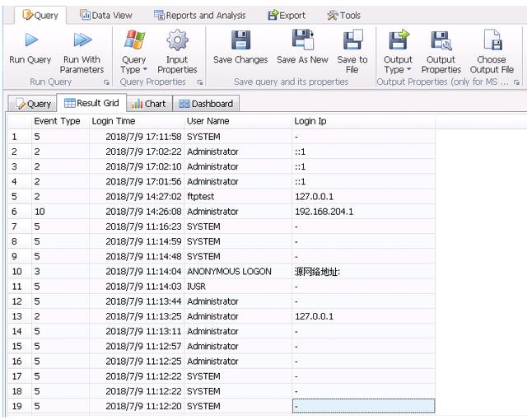Click the Save to File icon
This screenshot has height=420, width=527.
352,40
